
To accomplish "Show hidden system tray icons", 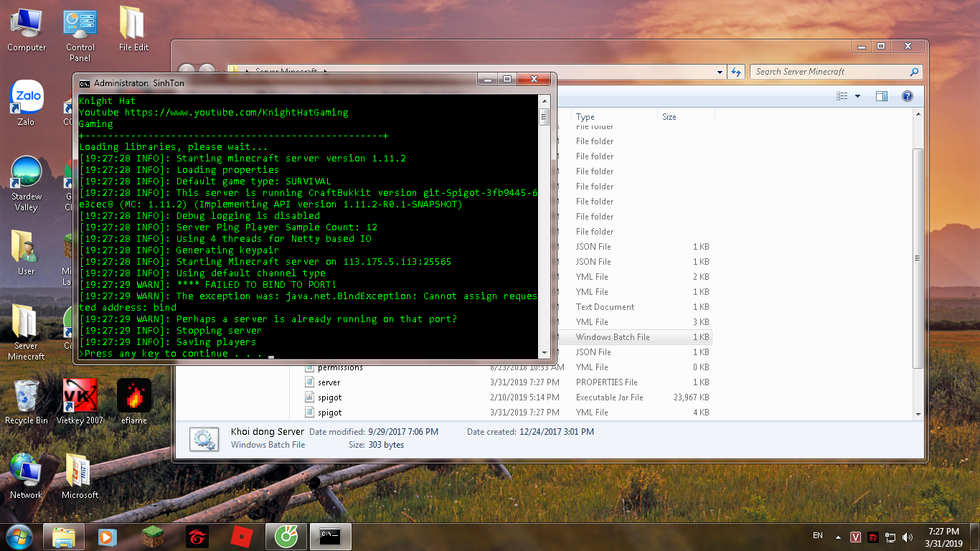I will [838, 537].
